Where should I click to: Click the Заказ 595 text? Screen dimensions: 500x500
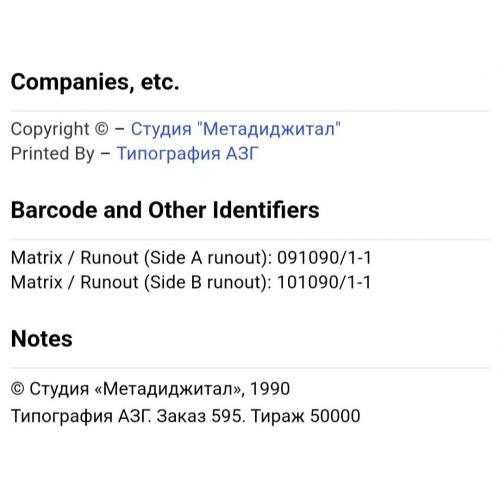tap(199, 416)
